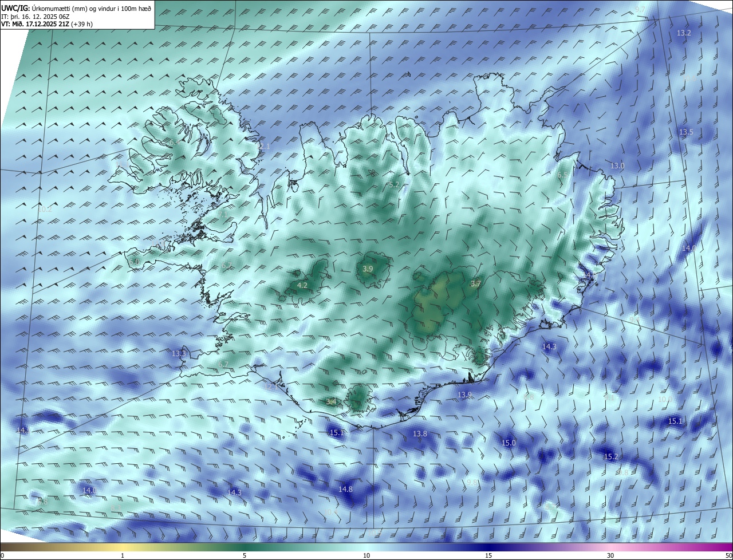Image resolution: width=733 pixels, height=560 pixels.
Task: Click the 13.0 value near the northeast coast
Action: click(x=617, y=165)
